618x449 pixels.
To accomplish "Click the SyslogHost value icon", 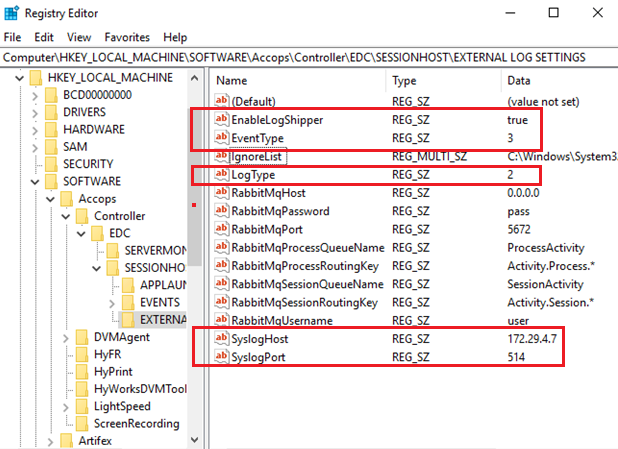I will (221, 338).
